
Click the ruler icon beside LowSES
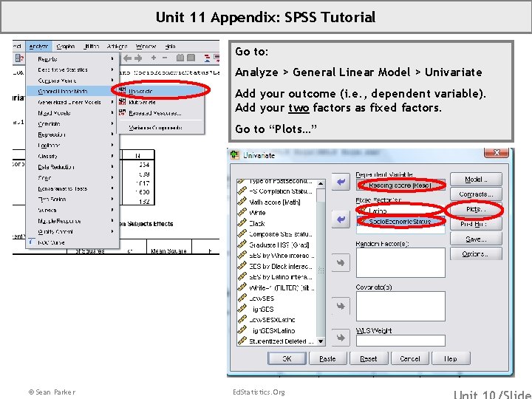[242, 299]
